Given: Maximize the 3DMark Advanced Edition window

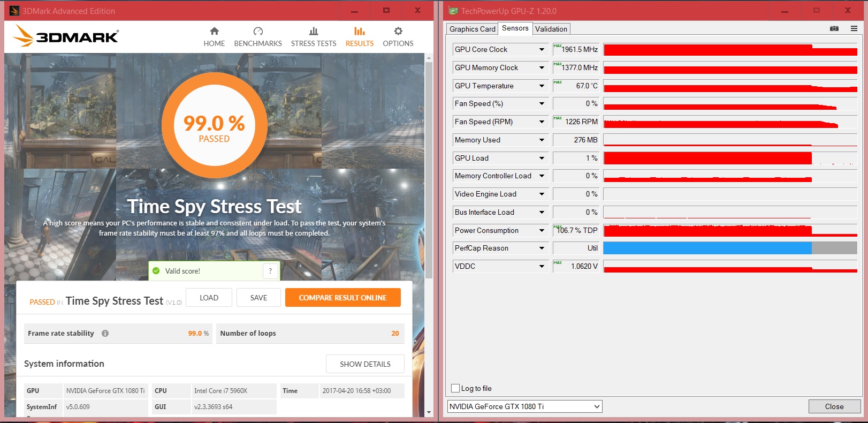Looking at the screenshot, I should [x=386, y=11].
